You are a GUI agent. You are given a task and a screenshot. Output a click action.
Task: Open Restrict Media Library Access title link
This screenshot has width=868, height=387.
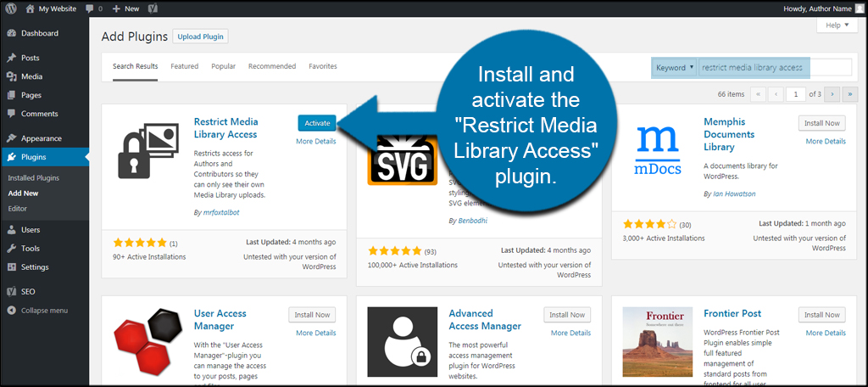pos(225,127)
